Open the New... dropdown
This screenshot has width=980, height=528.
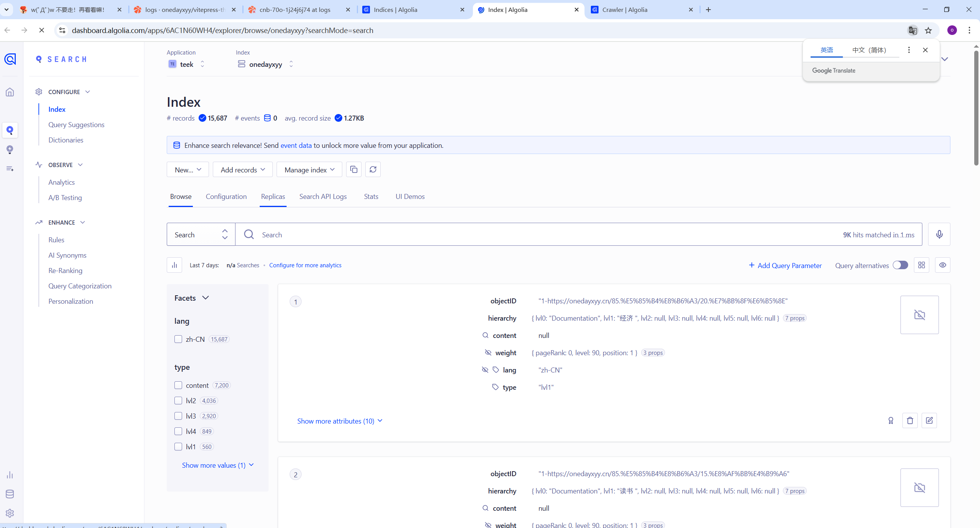[187, 169]
